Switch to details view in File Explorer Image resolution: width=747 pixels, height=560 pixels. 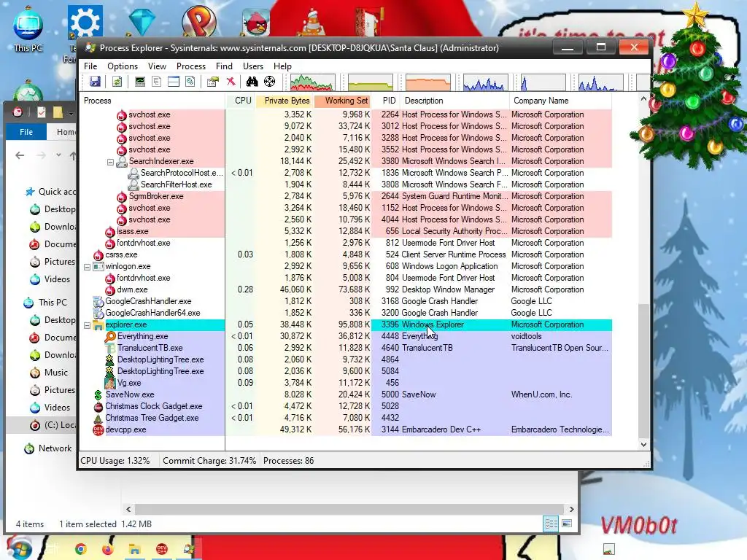pyautogui.click(x=551, y=524)
